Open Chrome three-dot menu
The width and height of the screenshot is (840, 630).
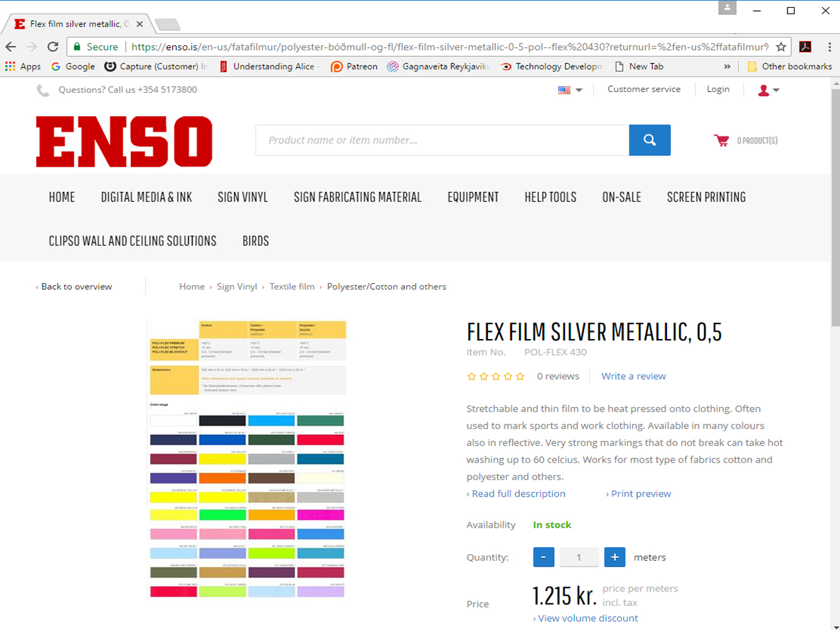[x=829, y=47]
